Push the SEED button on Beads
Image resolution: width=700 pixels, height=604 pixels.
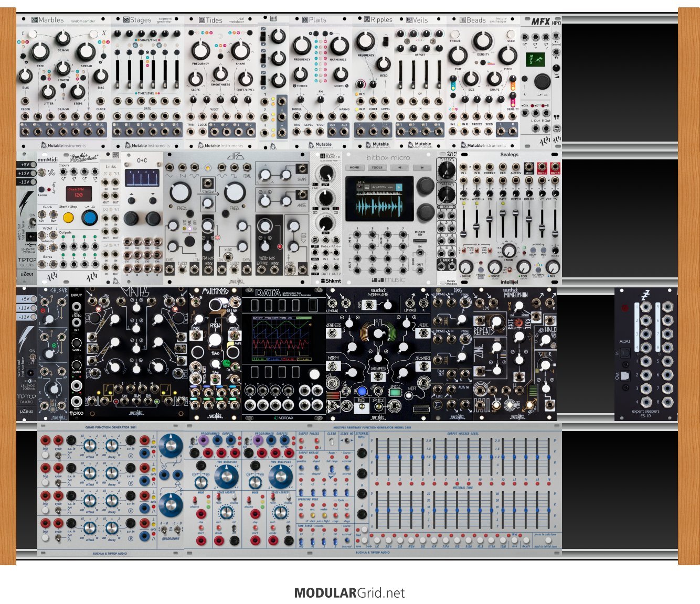pos(511,34)
